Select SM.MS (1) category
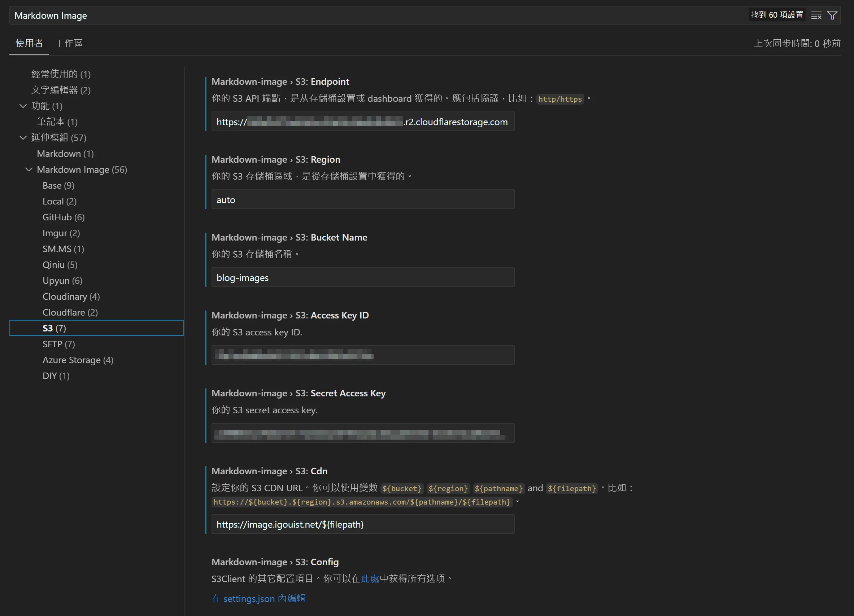Viewport: 854px width, 616px height. [x=63, y=249]
